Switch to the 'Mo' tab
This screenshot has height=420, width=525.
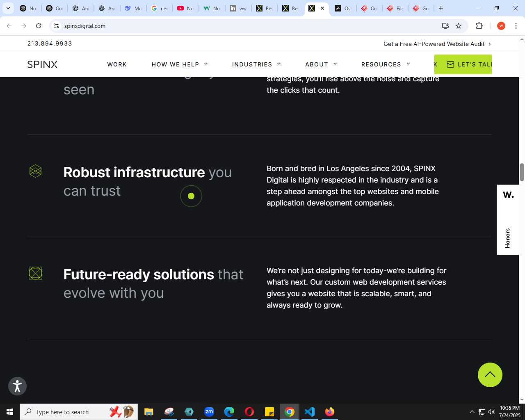pyautogui.click(x=133, y=8)
